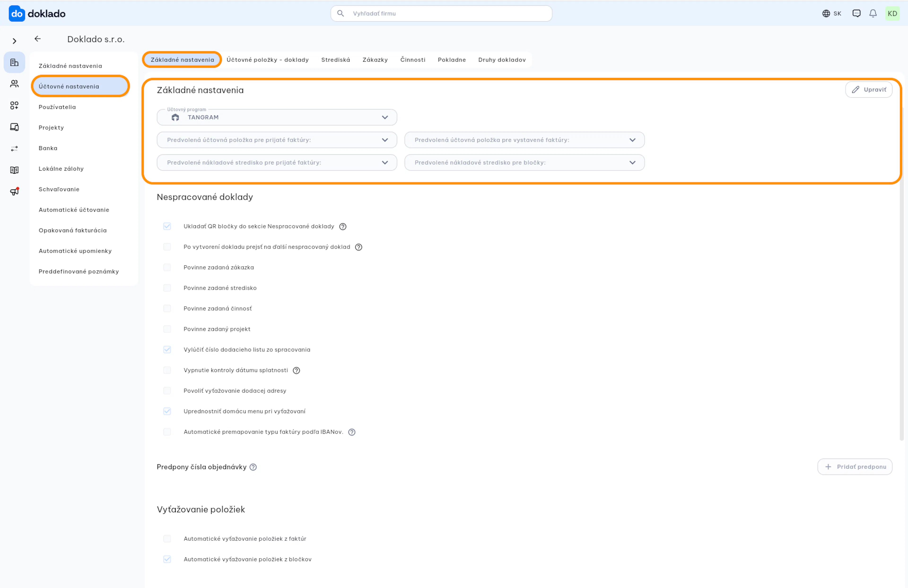
Task: Open the KD user avatar menu
Action: (x=892, y=14)
